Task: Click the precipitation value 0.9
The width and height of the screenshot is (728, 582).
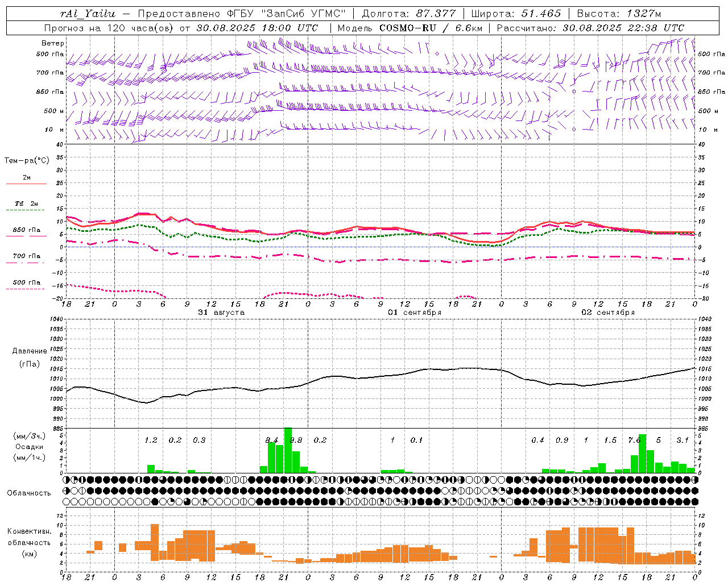Action: (x=562, y=440)
